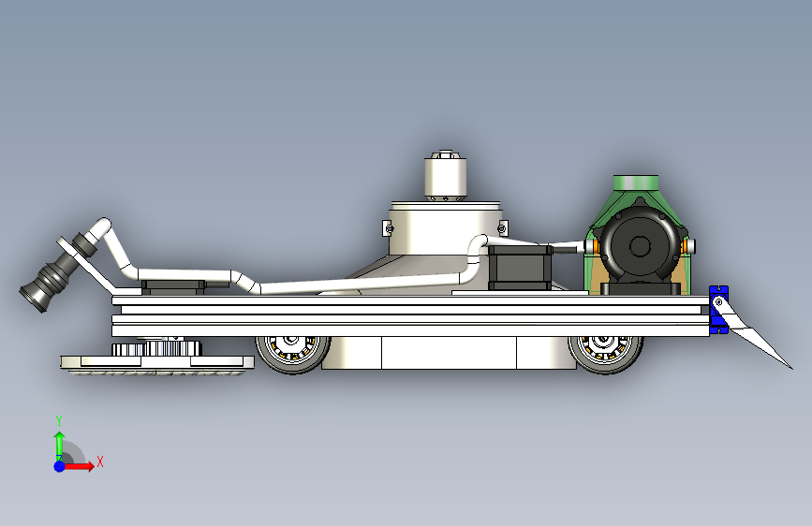Select the blue hinge bracket on the chassis
The image size is (812, 526).
coord(718,310)
